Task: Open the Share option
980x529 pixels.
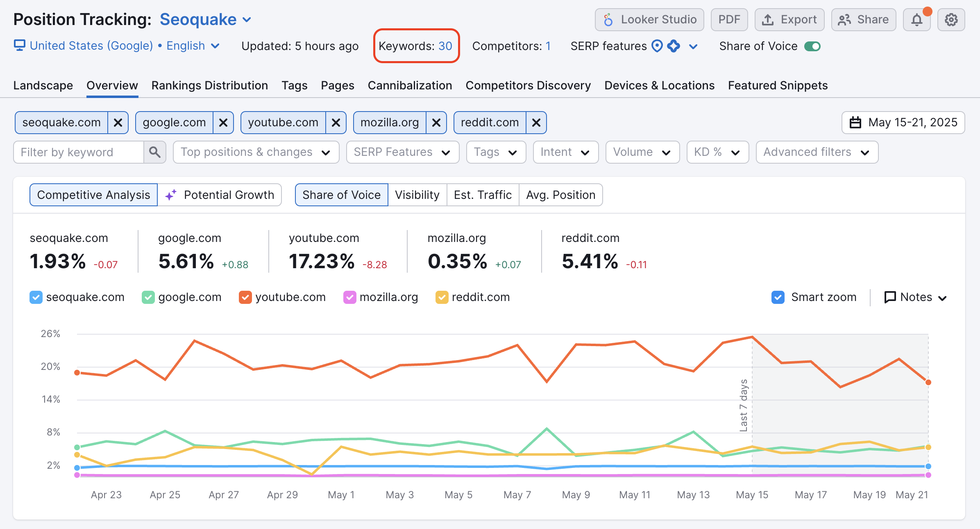Action: coord(863,19)
